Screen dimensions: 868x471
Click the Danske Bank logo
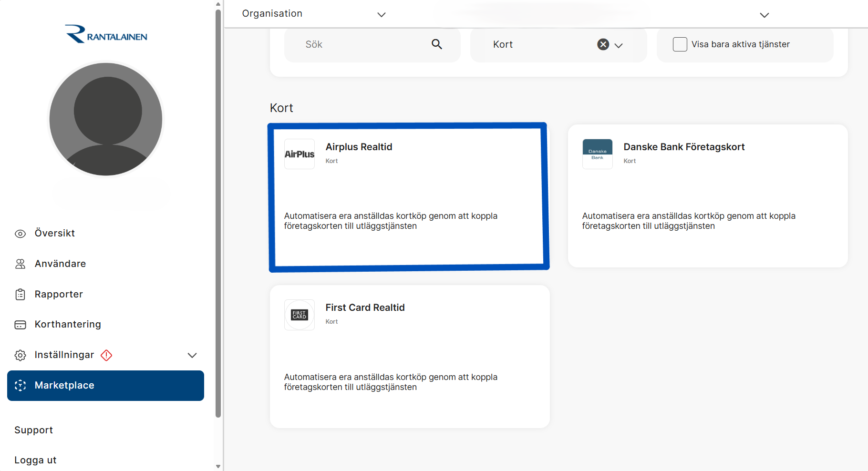tap(598, 154)
